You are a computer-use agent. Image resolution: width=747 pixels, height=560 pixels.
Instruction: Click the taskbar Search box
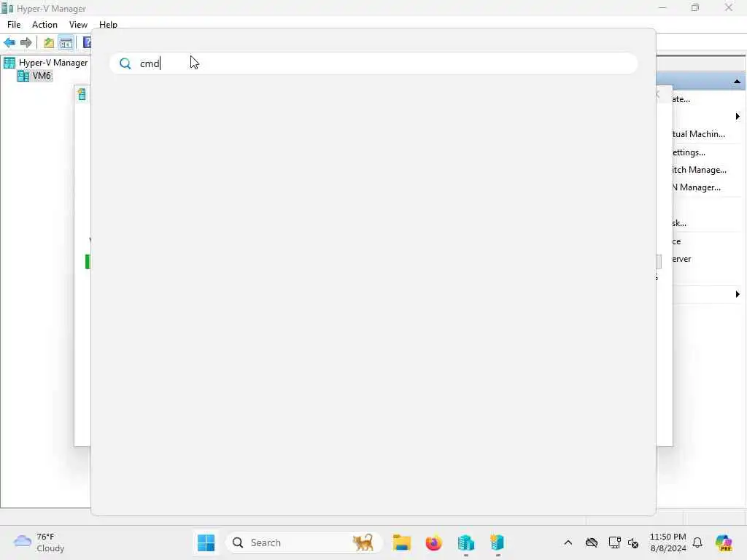[x=304, y=542]
